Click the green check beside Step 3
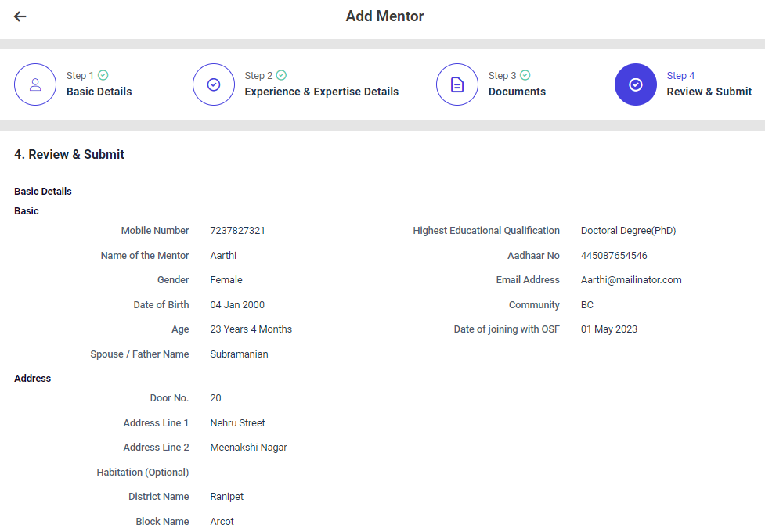765x532 pixels. tap(525, 75)
